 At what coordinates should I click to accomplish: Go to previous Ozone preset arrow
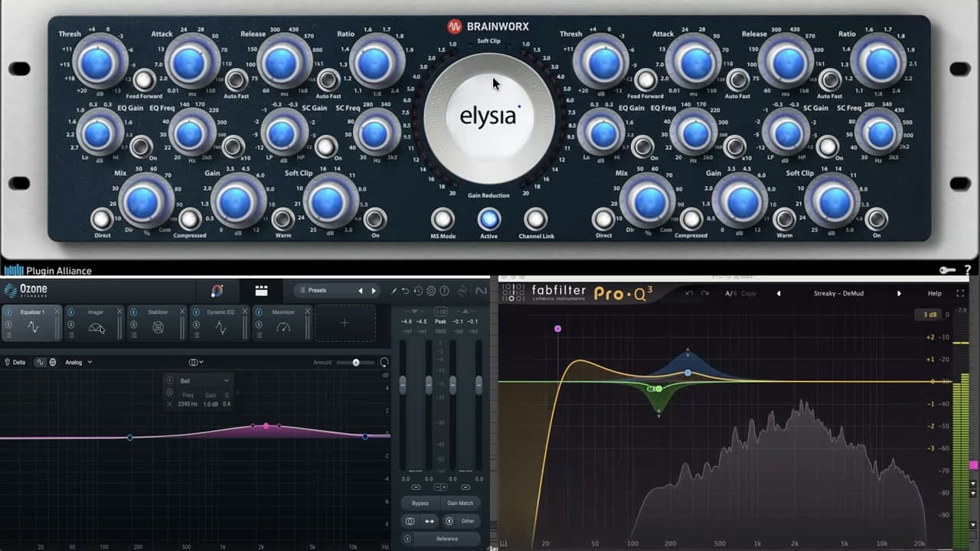point(361,291)
